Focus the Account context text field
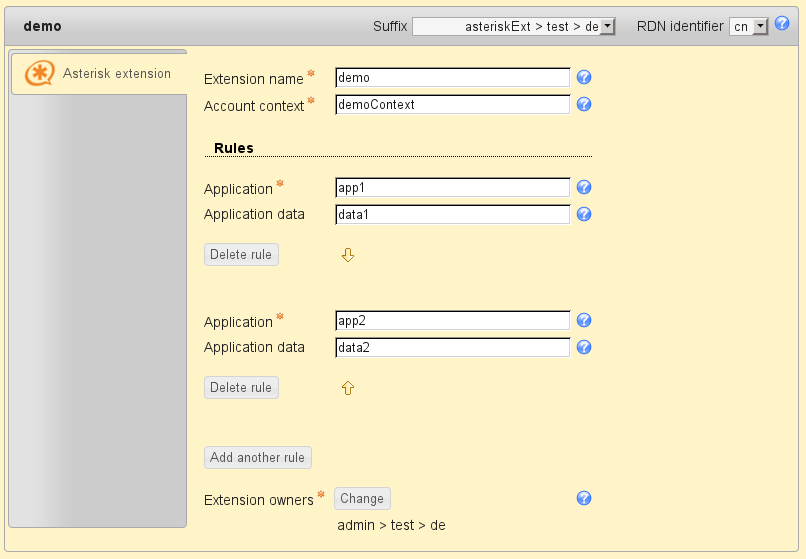This screenshot has height=559, width=806. point(452,104)
